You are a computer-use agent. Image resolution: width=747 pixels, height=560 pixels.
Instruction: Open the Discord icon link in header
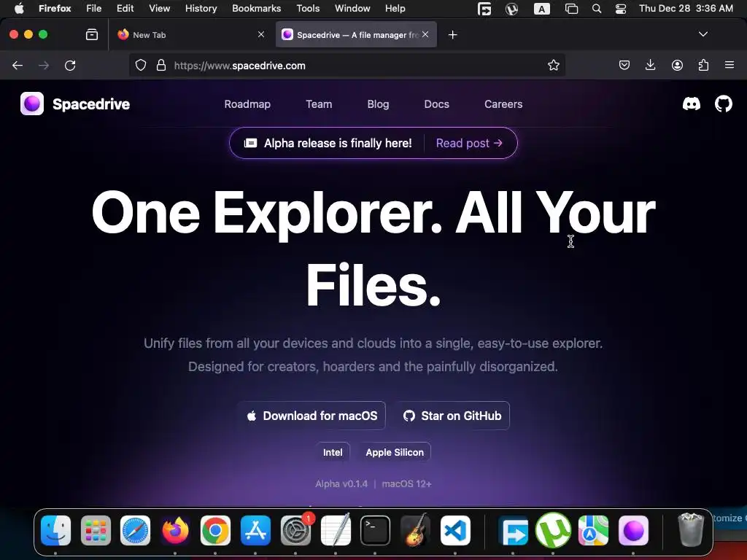pos(692,104)
